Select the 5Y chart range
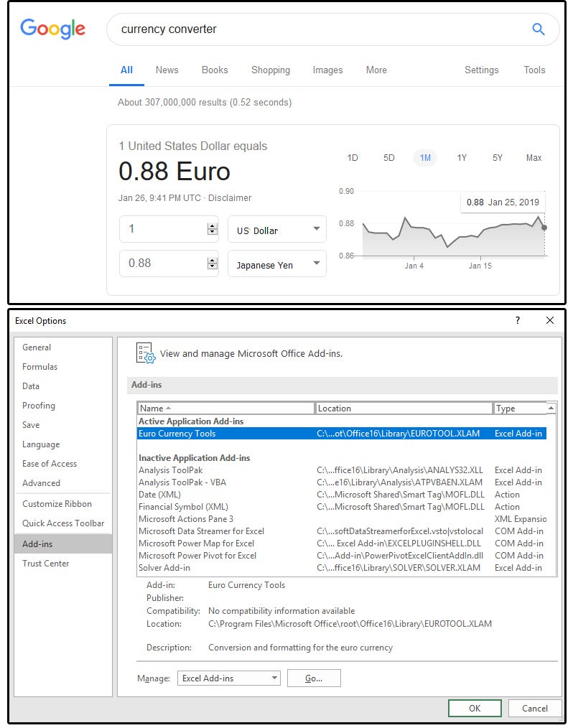Viewport: 573px width, 728px height. coord(498,158)
